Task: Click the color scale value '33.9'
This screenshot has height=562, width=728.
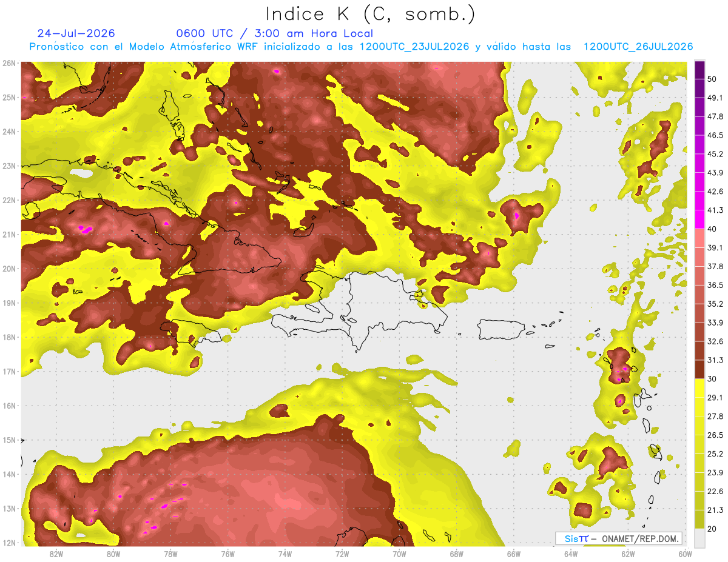Action: click(x=715, y=323)
